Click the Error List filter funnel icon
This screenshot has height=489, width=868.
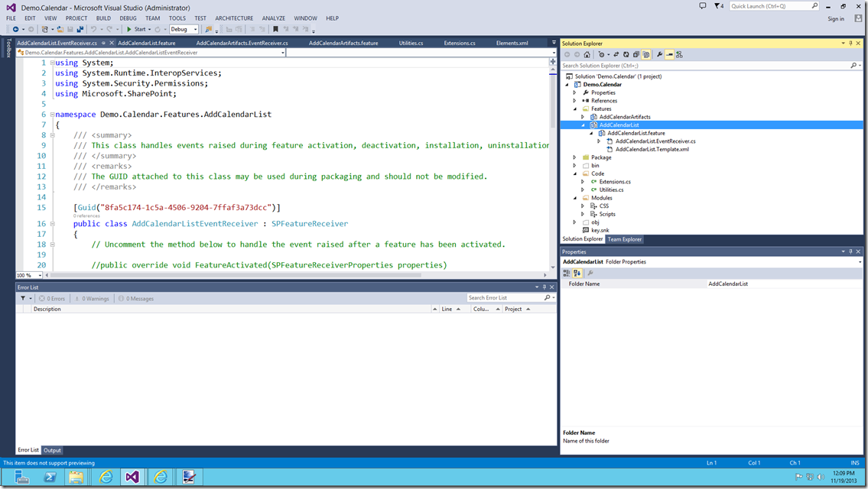23,298
